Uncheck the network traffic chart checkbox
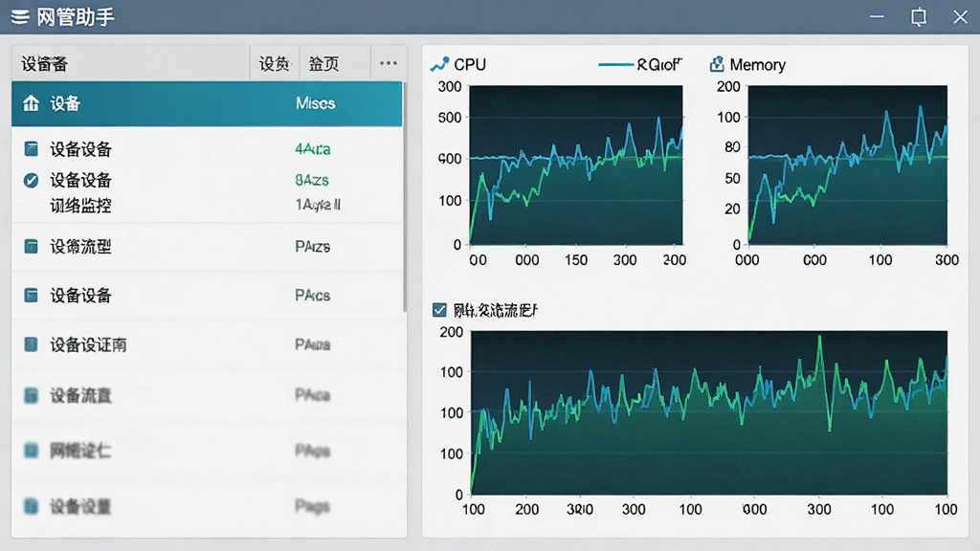The height and width of the screenshot is (551, 980). [439, 310]
